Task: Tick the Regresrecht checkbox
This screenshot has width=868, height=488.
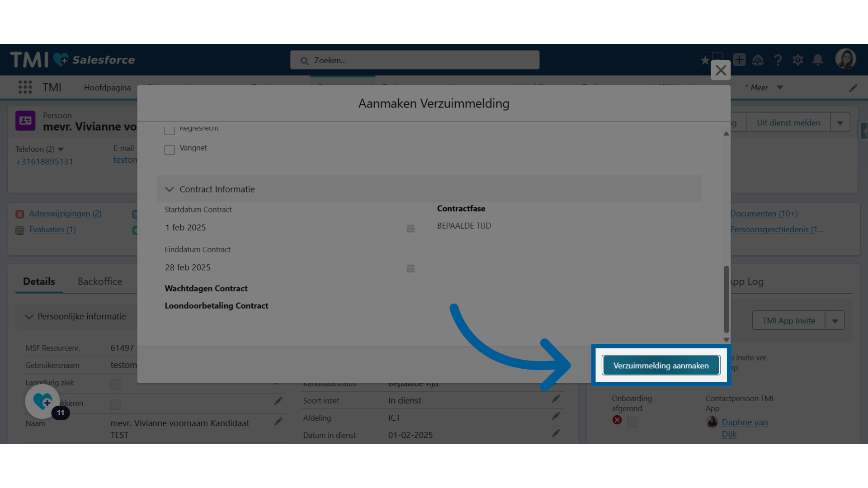Action: pos(170,131)
